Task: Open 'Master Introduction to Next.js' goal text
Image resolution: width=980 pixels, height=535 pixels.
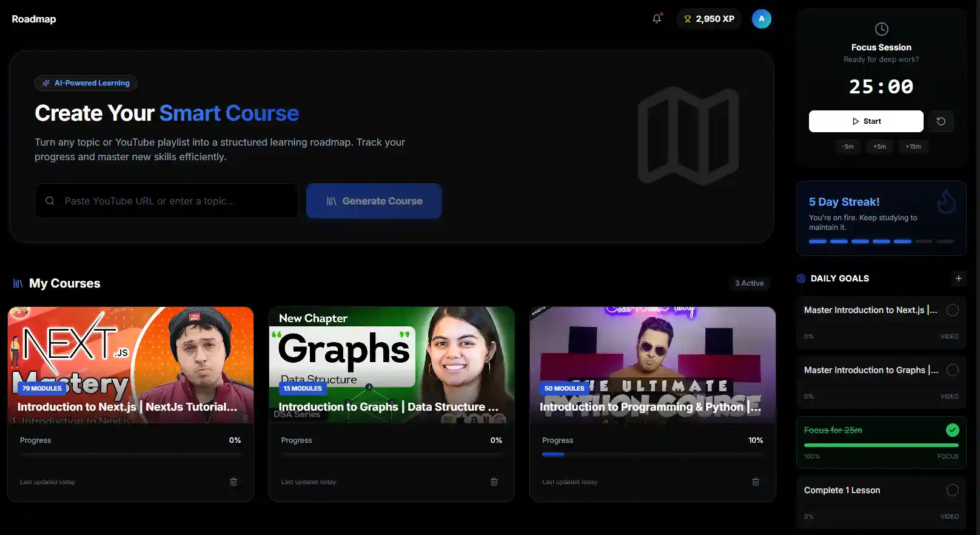Action: pos(871,310)
